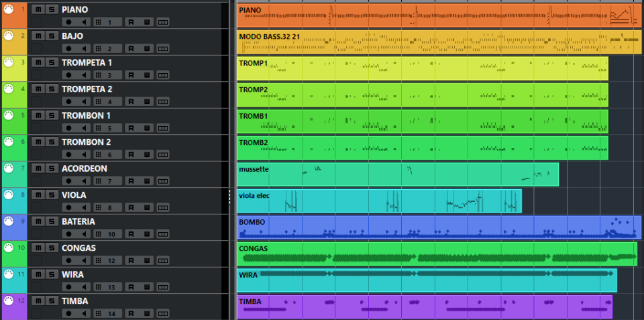644x320 pixels.
Task: Change CONGAS MIDI channel 12
Action: tap(107, 260)
